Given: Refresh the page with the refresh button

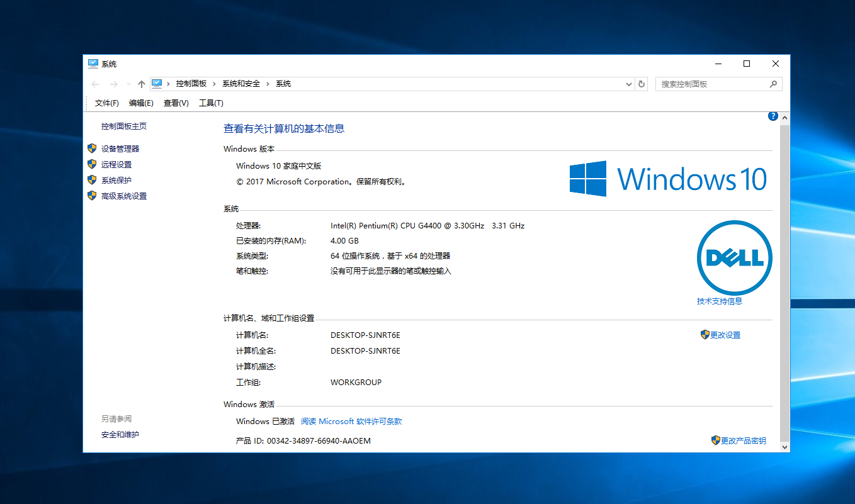Looking at the screenshot, I should coord(642,84).
